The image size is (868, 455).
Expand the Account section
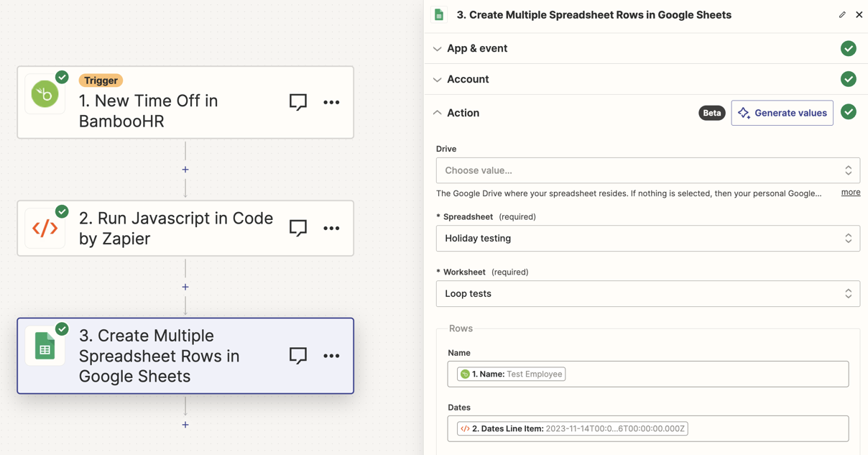click(x=437, y=80)
